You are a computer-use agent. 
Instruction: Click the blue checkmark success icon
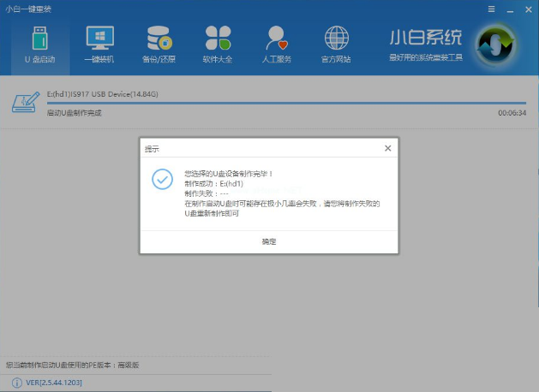click(162, 179)
